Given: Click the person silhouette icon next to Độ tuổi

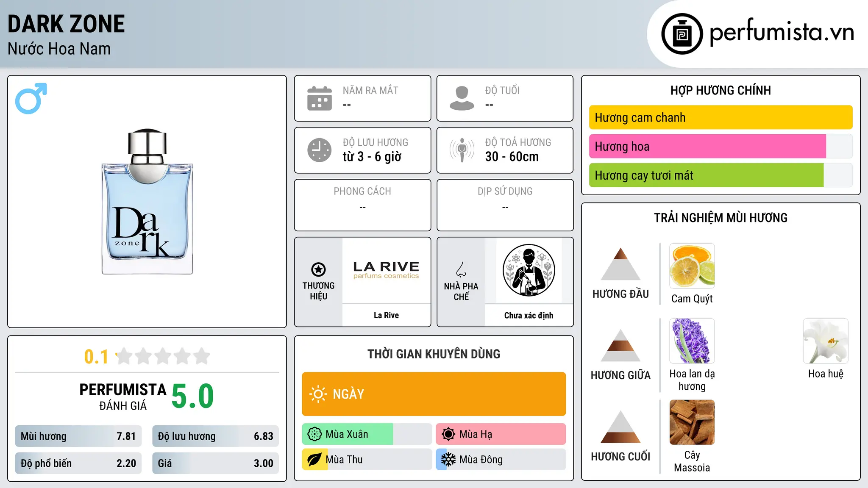Looking at the screenshot, I should (462, 98).
